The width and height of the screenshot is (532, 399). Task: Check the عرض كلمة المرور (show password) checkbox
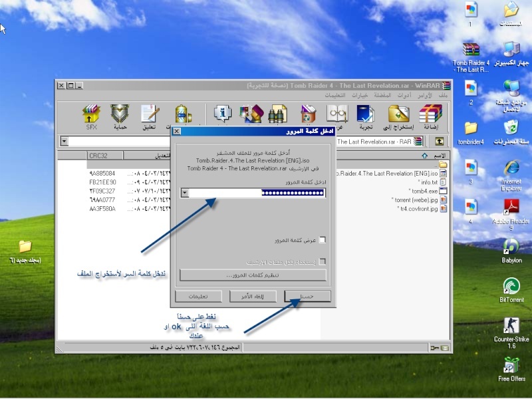point(323,240)
